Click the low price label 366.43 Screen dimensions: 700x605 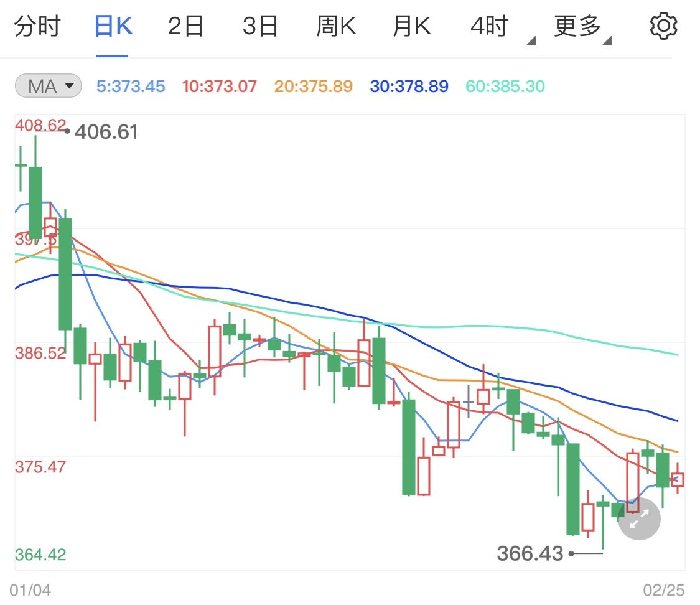click(x=530, y=554)
